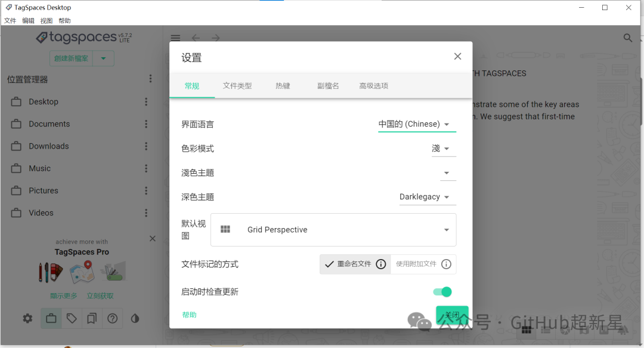Open the 视图 menu

pyautogui.click(x=46, y=20)
